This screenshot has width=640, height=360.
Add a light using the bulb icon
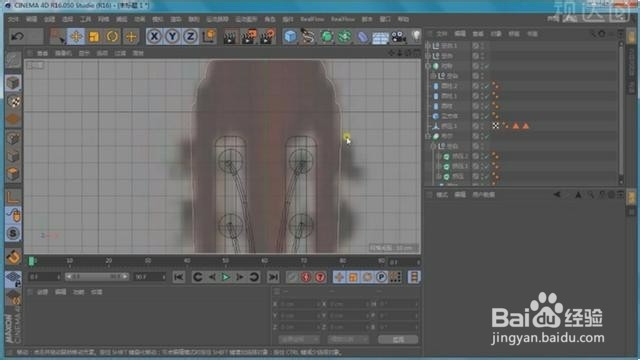(x=416, y=36)
